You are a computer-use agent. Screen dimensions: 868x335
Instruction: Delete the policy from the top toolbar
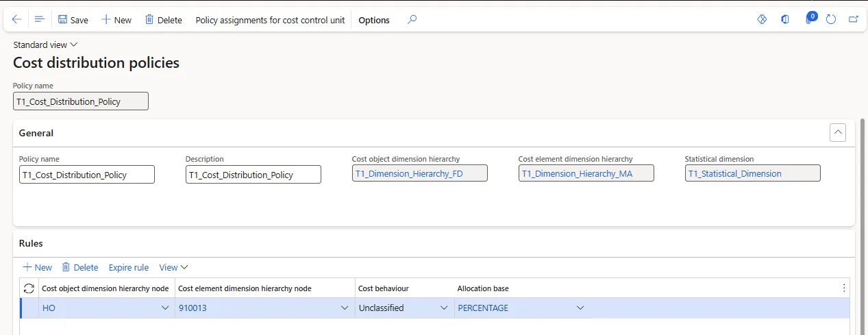[164, 20]
